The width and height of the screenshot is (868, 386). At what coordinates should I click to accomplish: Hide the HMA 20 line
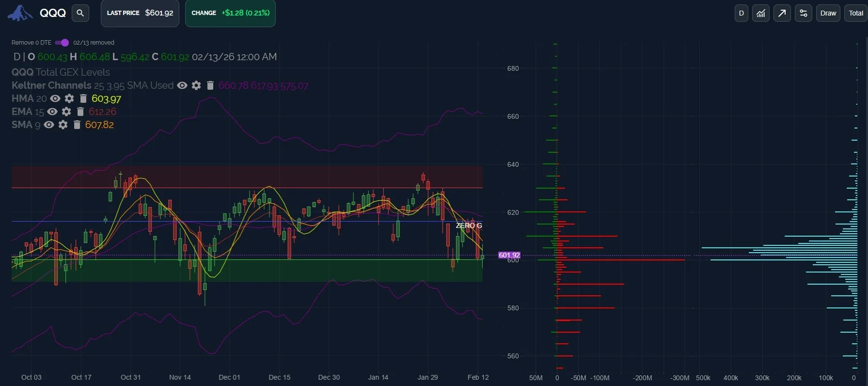point(55,98)
